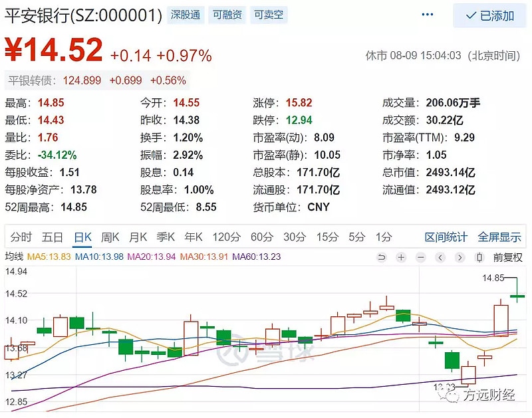Switch to the 120分 chart tab
The width and height of the screenshot is (532, 418).
pyautogui.click(x=226, y=237)
